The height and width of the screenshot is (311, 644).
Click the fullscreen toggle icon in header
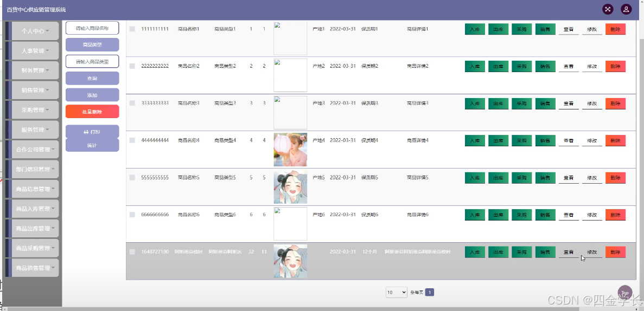(x=608, y=9)
